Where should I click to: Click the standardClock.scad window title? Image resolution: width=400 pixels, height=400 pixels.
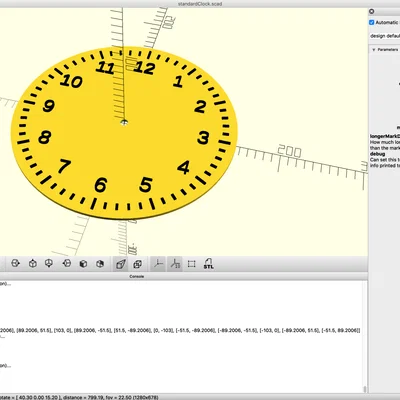click(x=200, y=4)
